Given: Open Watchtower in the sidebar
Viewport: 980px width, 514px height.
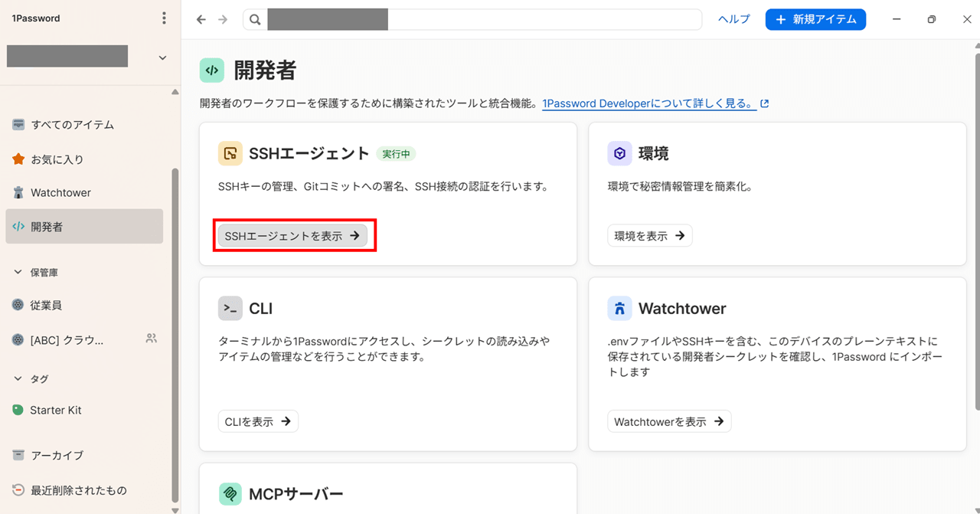Looking at the screenshot, I should (x=84, y=192).
